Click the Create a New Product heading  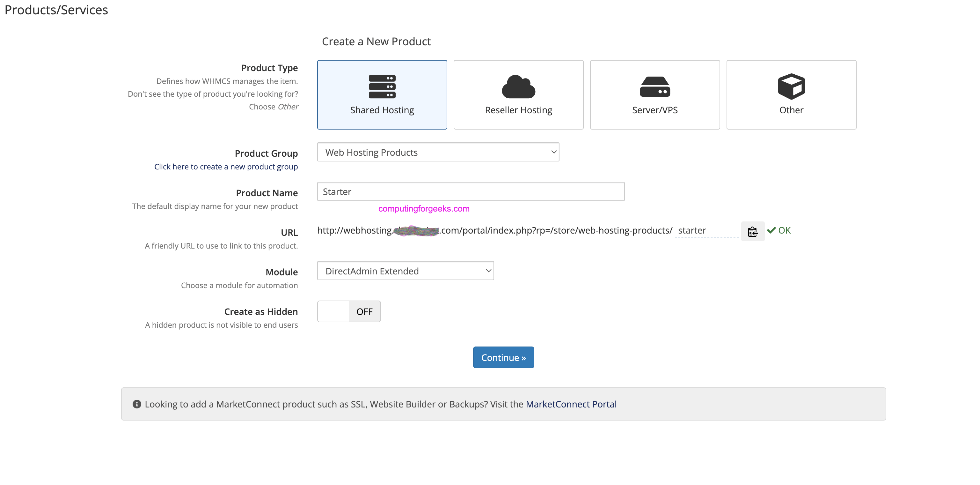[376, 41]
